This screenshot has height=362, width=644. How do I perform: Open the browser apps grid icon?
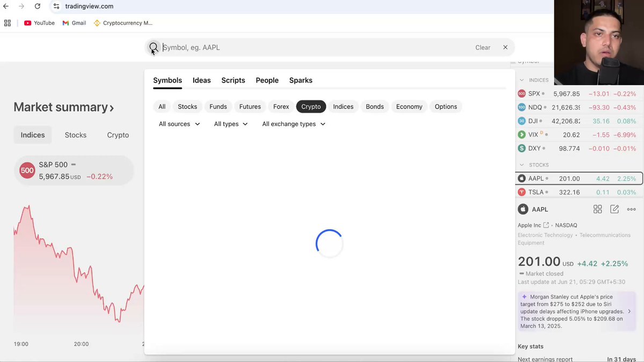tap(8, 23)
